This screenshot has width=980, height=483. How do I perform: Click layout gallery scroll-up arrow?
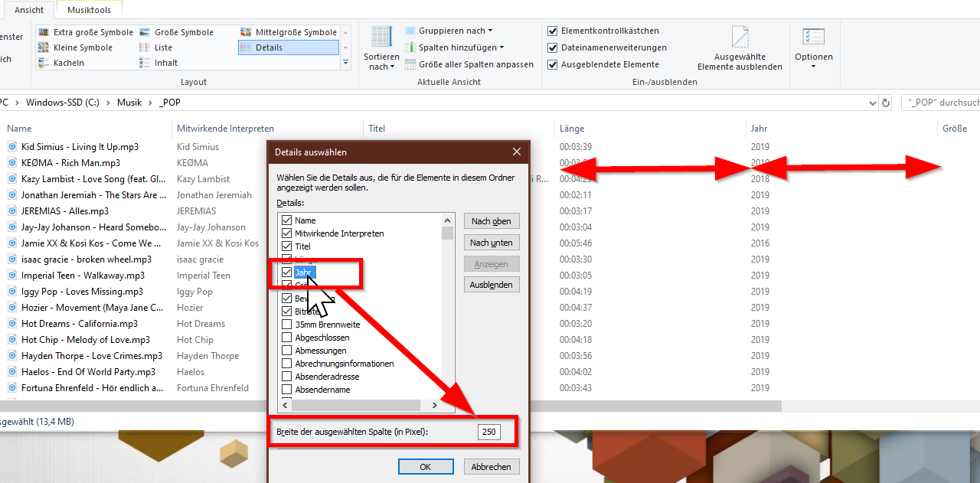345,32
